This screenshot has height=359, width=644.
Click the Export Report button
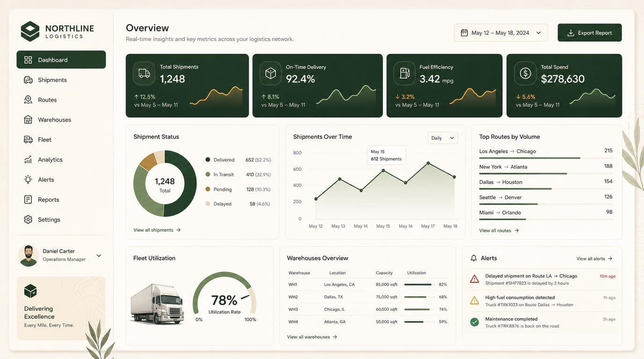(x=590, y=33)
